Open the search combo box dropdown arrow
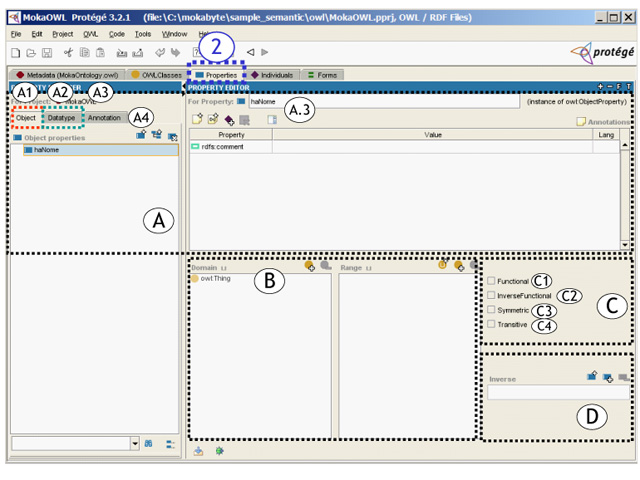This screenshot has height=480, width=640. pos(135,443)
